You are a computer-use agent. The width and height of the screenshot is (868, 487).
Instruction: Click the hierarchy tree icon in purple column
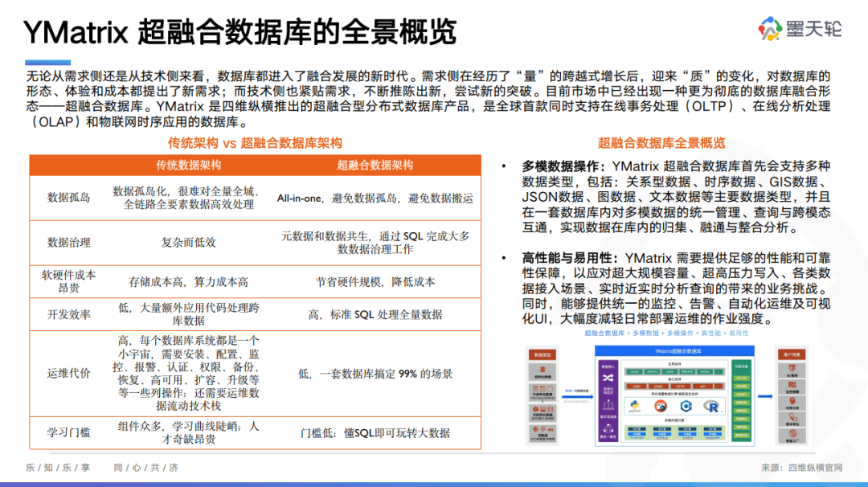tap(608, 404)
